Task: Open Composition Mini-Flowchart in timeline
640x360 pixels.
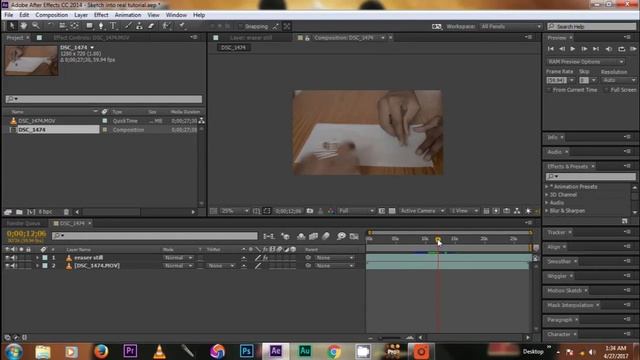Action: (269, 236)
